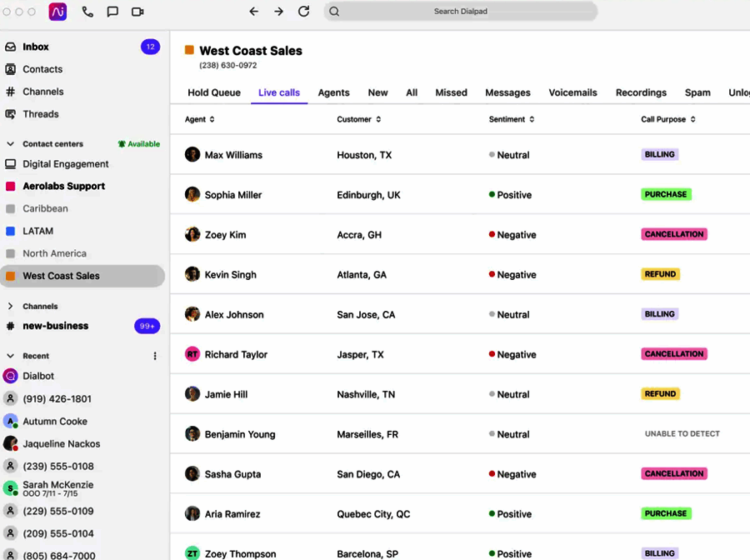Reload the page with refresh icon

click(x=304, y=12)
